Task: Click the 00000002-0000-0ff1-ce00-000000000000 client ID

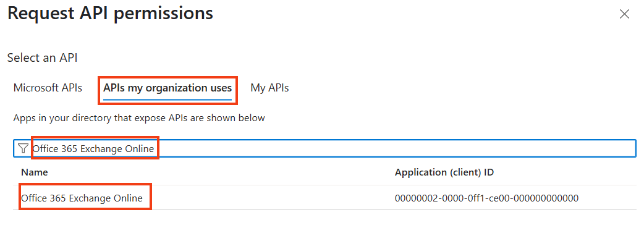Action: click(486, 198)
